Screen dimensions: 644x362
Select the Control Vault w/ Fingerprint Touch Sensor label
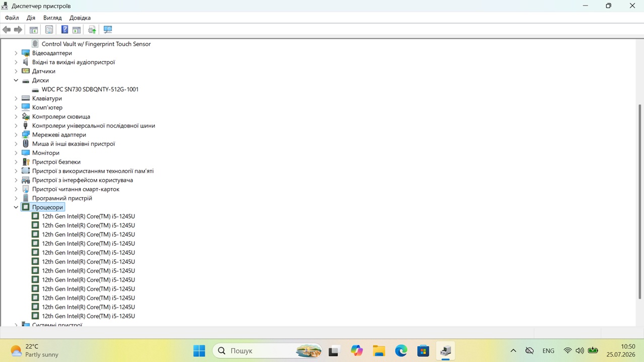[96, 44]
